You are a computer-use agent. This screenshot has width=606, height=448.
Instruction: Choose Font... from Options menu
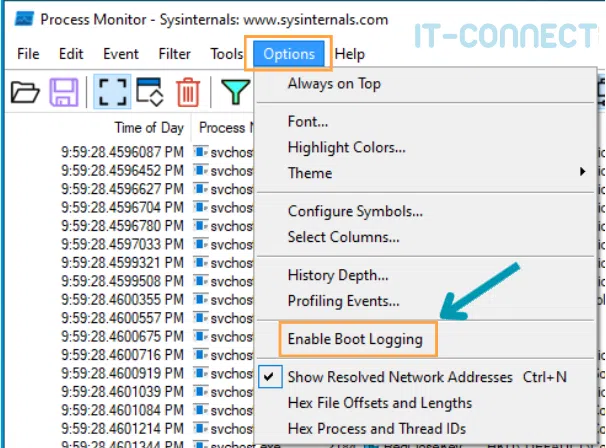coord(425,122)
